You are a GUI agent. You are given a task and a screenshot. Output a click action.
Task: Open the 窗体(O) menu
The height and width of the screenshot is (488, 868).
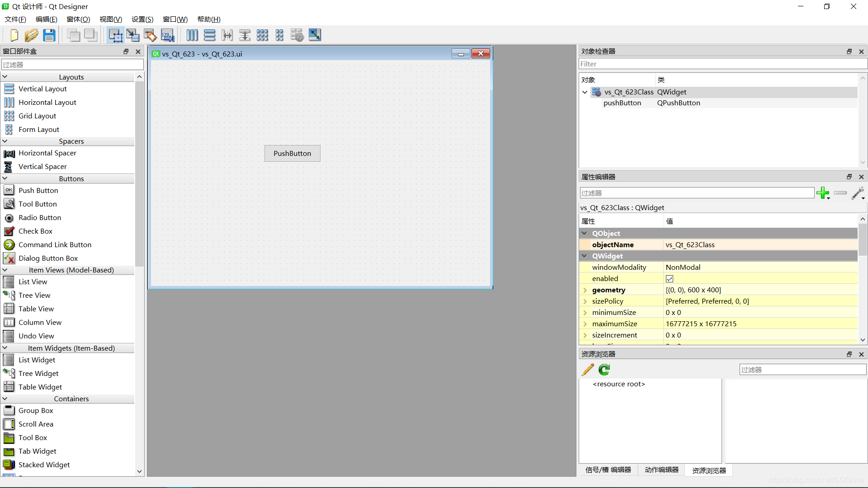[x=78, y=19]
